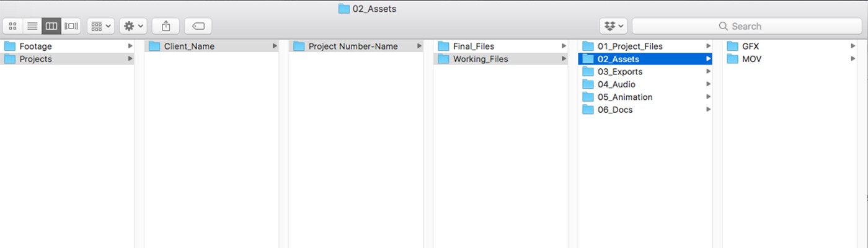Open the Dropbox toolbar dropdown
Screen dimensions: 868x248
point(614,26)
